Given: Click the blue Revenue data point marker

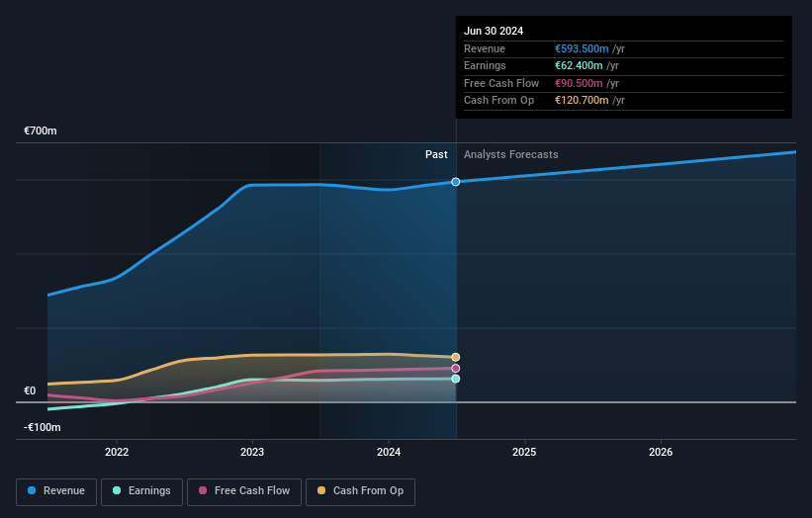Looking at the screenshot, I should [456, 182].
